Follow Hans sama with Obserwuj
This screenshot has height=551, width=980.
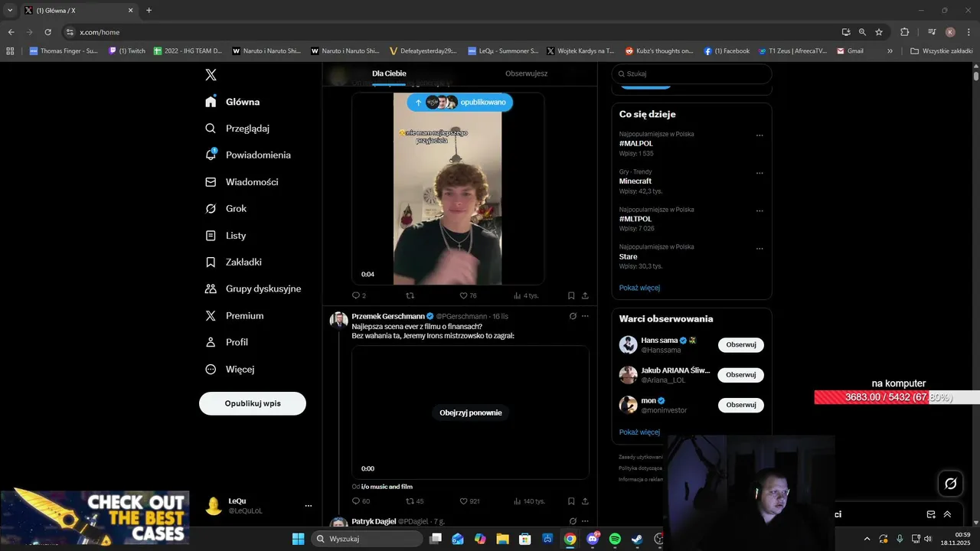[741, 344]
